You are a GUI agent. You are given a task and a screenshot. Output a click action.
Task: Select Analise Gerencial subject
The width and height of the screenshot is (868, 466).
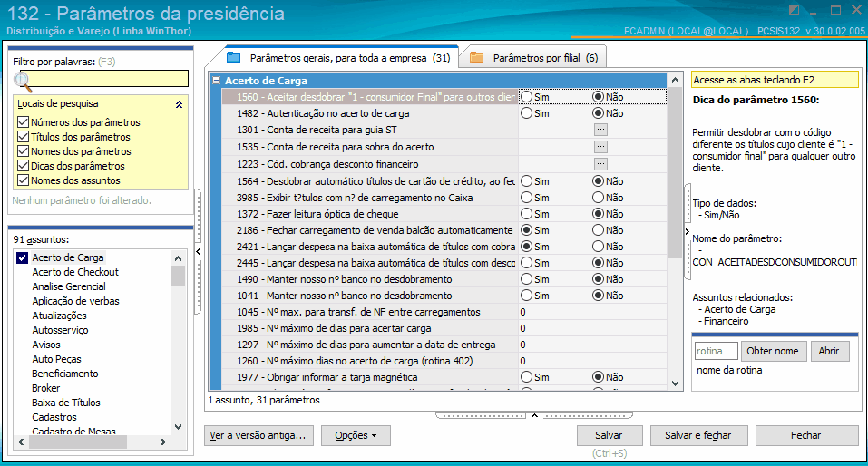point(69,286)
